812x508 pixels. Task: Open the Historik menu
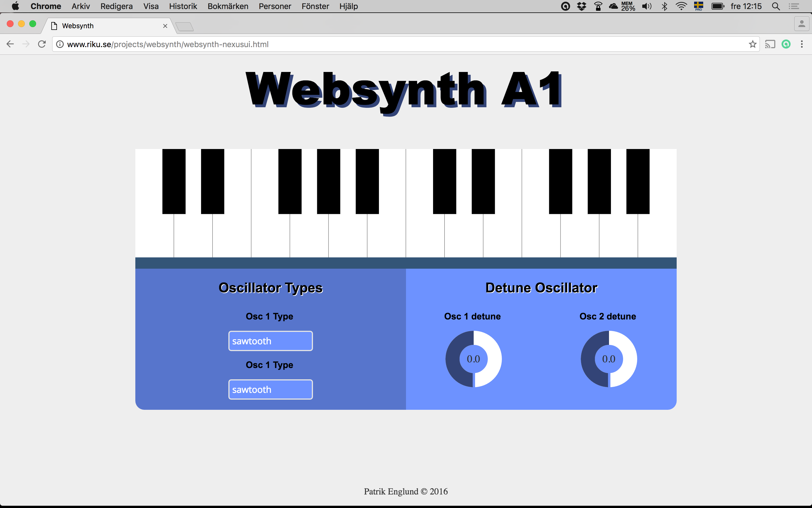(x=183, y=6)
